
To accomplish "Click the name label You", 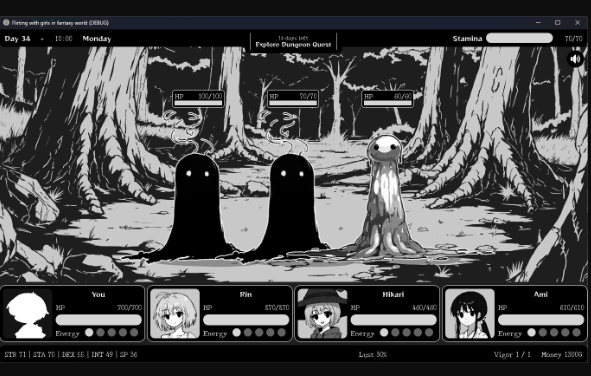I will click(98, 294).
